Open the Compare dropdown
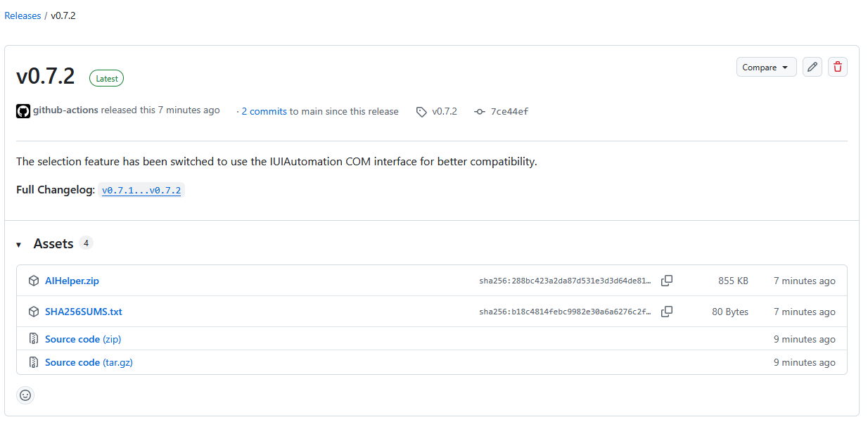 click(766, 67)
